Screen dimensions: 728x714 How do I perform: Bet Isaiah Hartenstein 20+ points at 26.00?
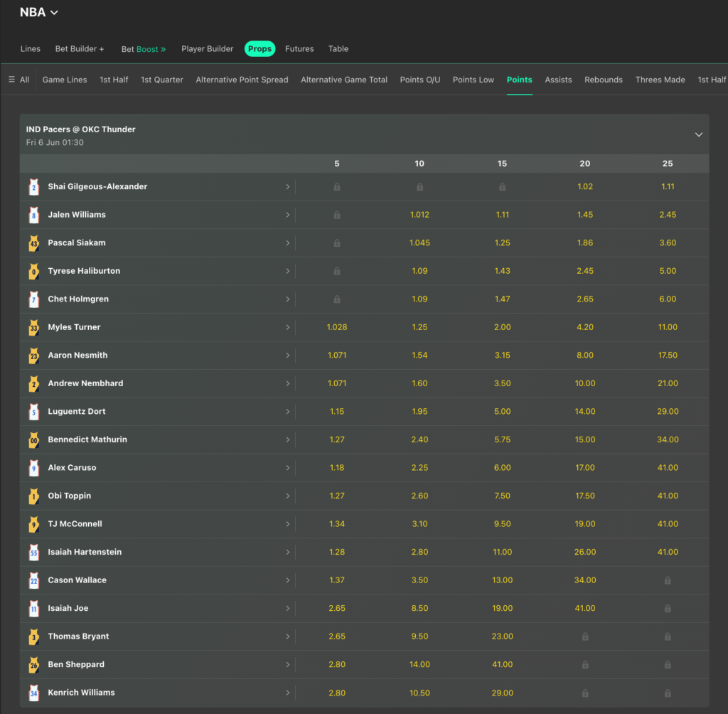coord(585,553)
